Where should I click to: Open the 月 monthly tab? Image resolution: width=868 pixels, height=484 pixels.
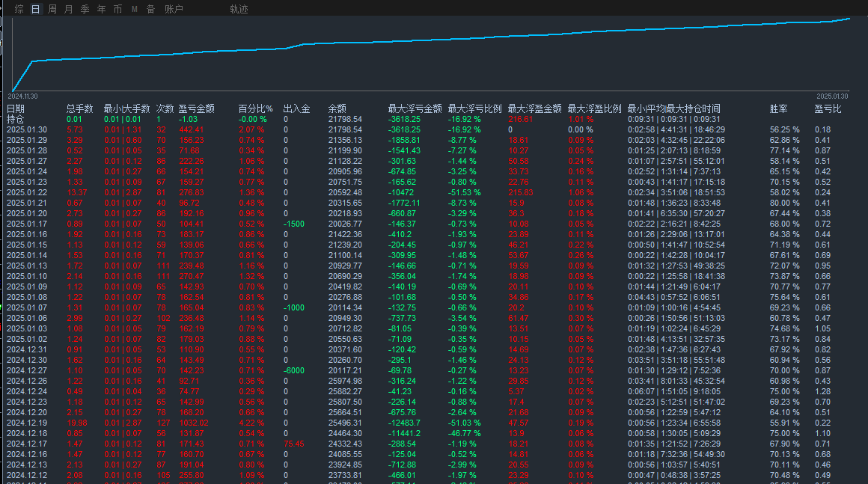(x=68, y=10)
